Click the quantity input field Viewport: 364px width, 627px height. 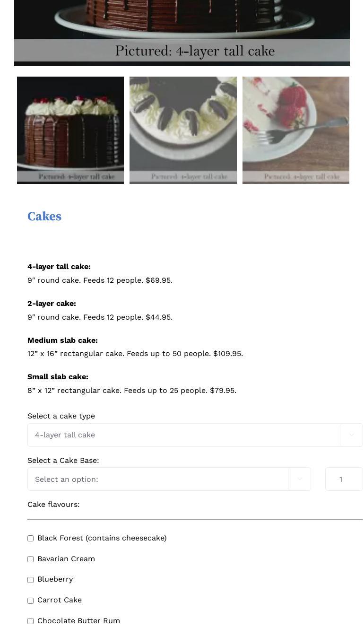(x=344, y=479)
